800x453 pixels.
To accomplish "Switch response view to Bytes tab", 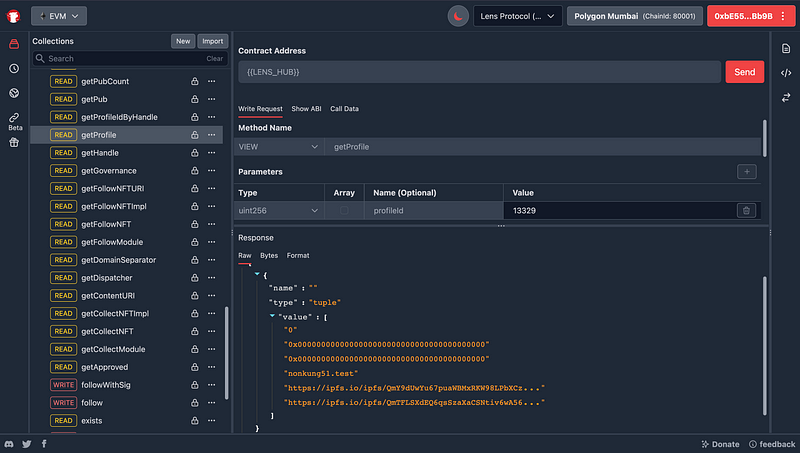I will [x=269, y=255].
